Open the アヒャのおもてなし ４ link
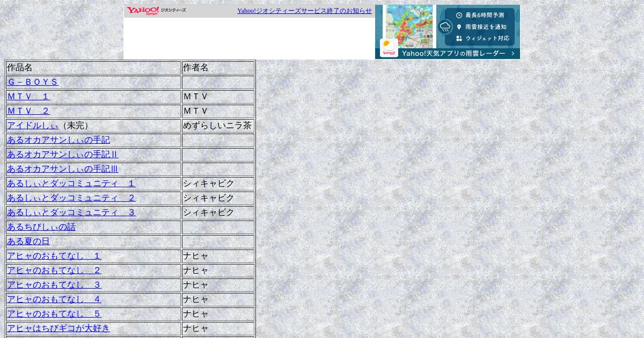Viewport: 644px width, 338px height. (54, 299)
